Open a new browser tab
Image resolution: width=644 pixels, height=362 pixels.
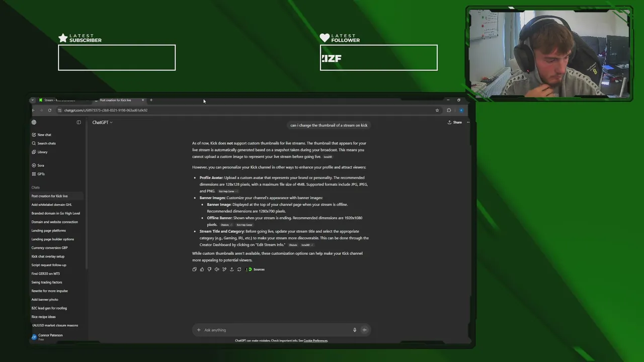click(x=151, y=100)
